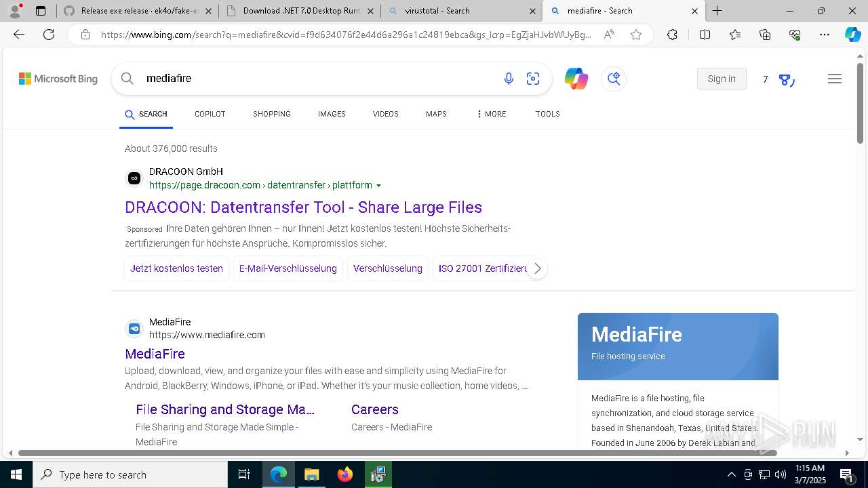Viewport: 868px width, 488px height.
Task: Click the horizontal page scrollbar
Action: (397, 453)
